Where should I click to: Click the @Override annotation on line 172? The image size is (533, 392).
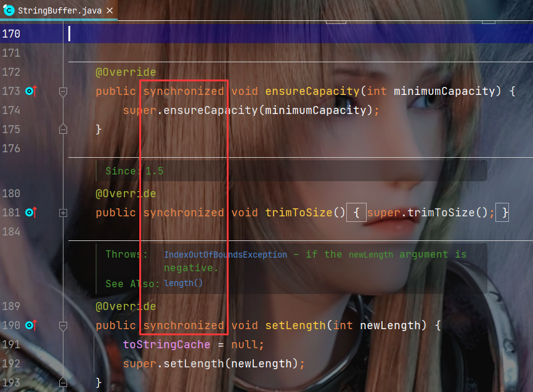point(126,72)
